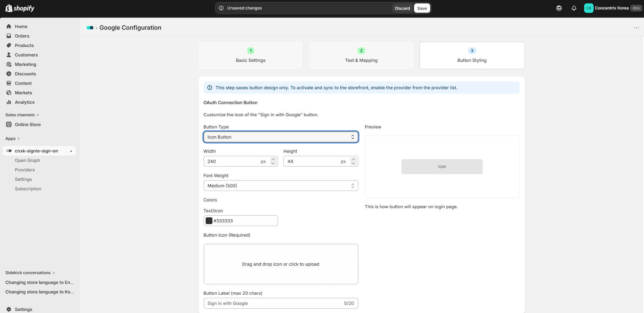Viewport: 644px width, 313px height.
Task: Click the Products tag icon
Action: [9, 45]
